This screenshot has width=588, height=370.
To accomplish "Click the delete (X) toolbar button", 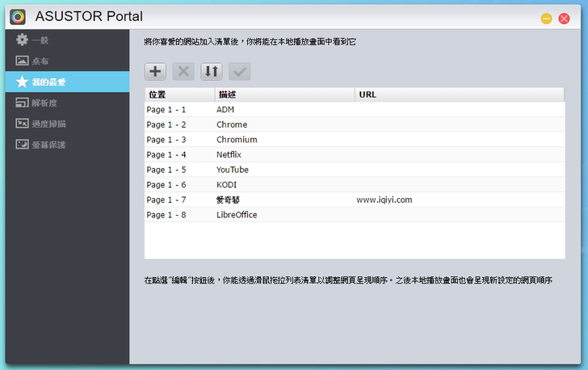I will [x=183, y=71].
